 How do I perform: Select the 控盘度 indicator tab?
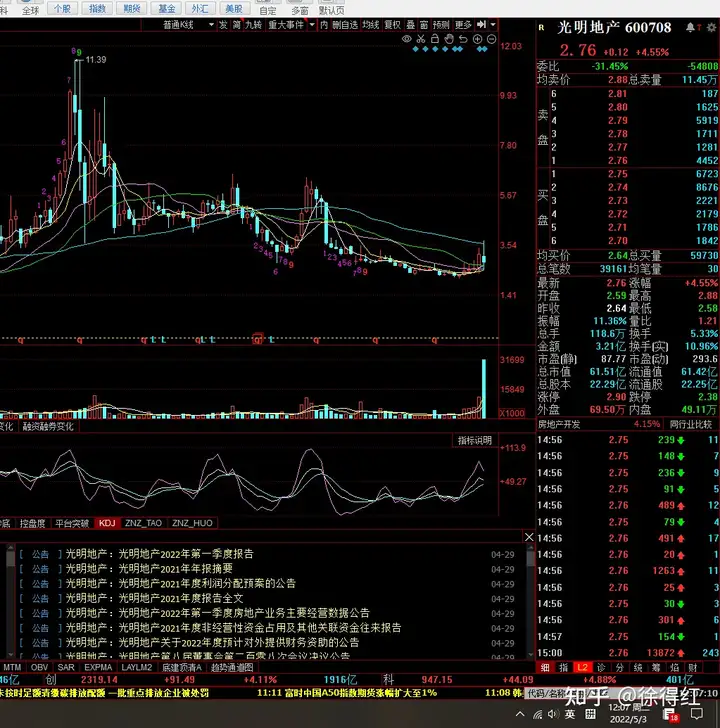[32, 523]
